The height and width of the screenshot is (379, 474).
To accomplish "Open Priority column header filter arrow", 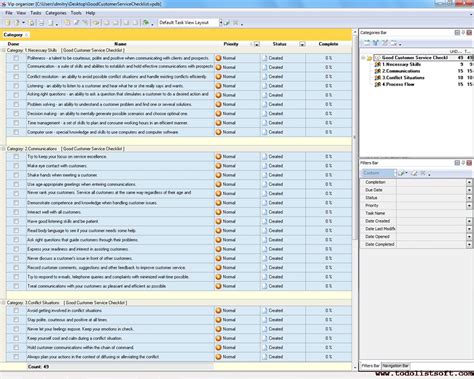I will click(x=257, y=44).
